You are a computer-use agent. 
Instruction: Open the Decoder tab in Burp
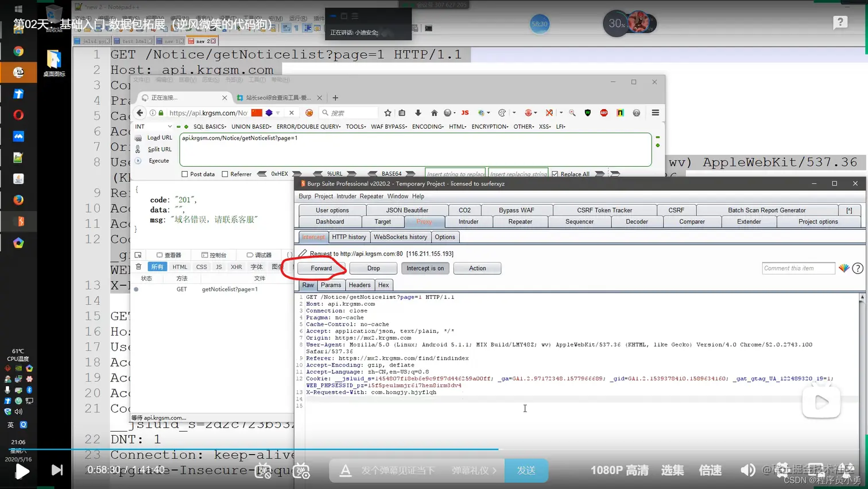coord(637,222)
